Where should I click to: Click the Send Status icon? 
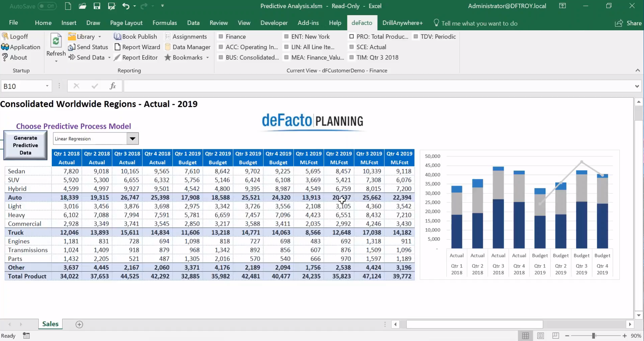tap(72, 47)
